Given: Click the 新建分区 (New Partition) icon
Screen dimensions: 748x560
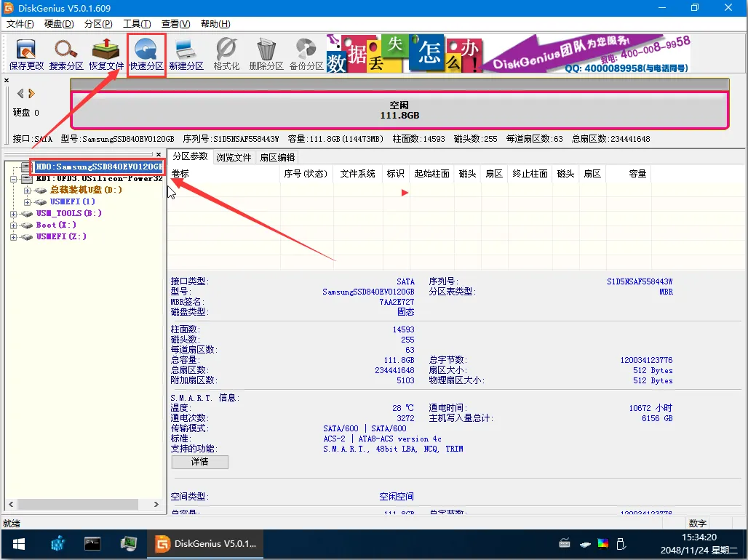Looking at the screenshot, I should tap(186, 55).
